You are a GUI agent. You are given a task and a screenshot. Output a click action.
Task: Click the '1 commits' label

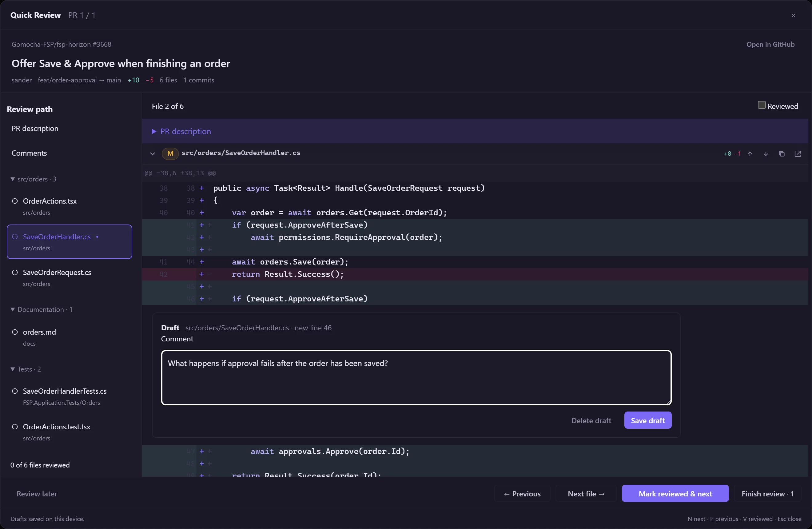[x=199, y=80]
